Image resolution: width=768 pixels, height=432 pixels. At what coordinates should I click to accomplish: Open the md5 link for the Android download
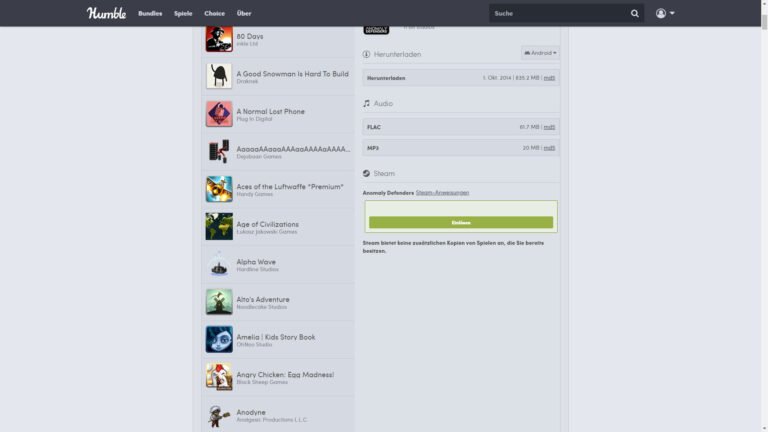point(549,78)
